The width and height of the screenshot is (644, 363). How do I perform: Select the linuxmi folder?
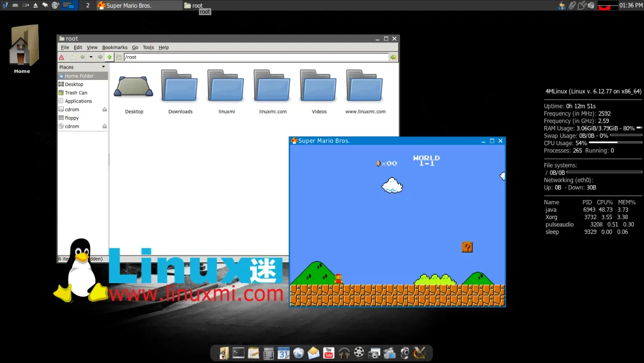(x=227, y=93)
